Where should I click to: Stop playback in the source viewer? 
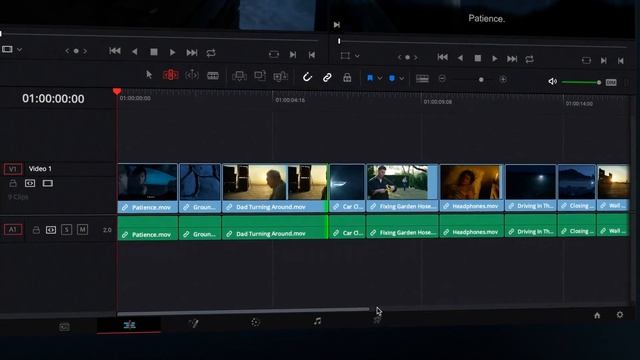(x=154, y=52)
